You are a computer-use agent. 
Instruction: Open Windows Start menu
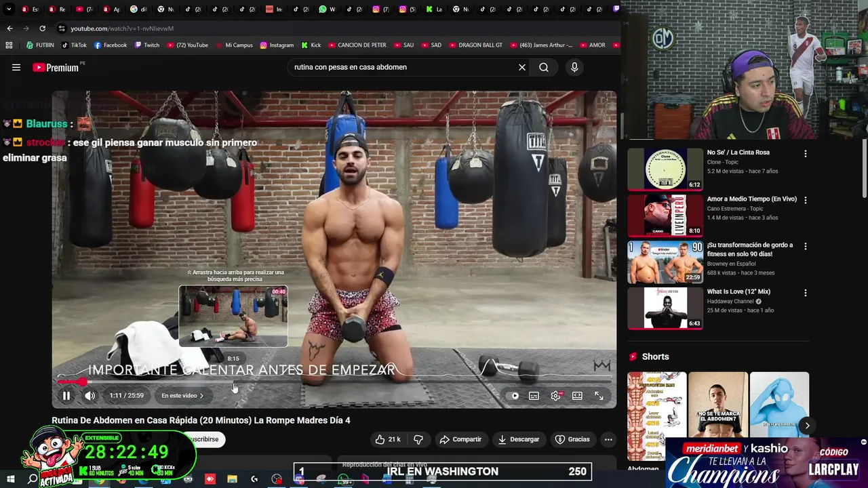(x=11, y=479)
